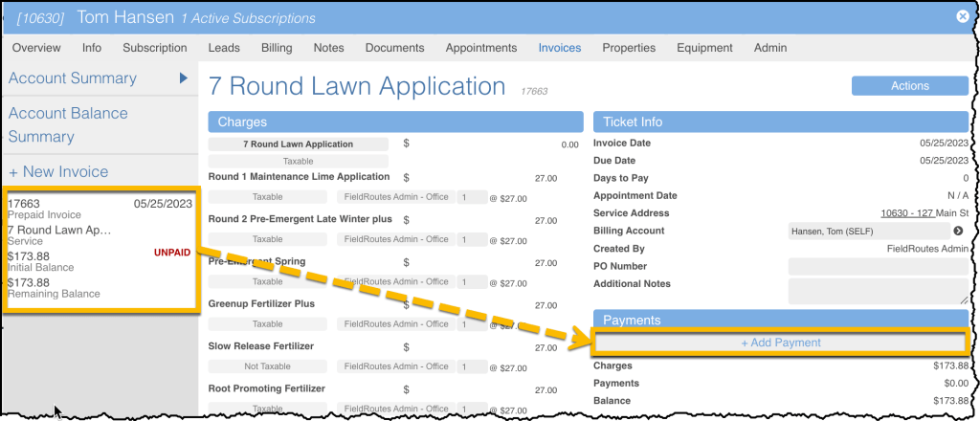Switch to the Billing tab
The width and height of the screenshot is (980, 421).
point(277,48)
